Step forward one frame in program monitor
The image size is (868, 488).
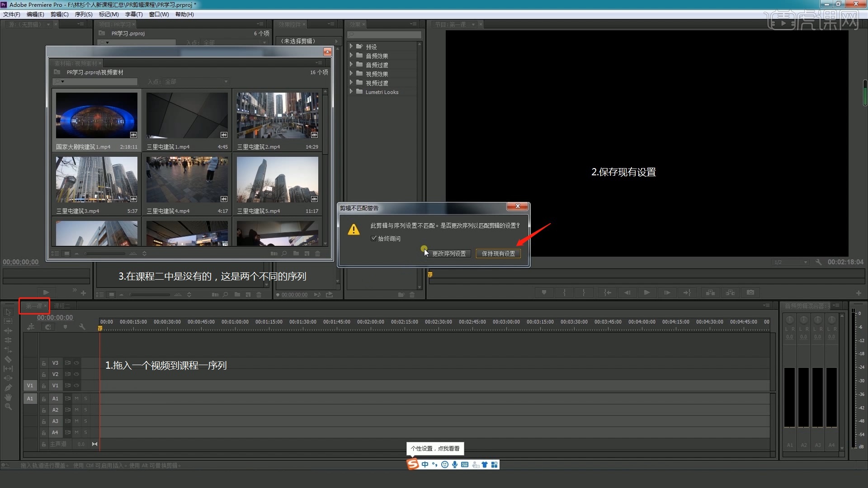pyautogui.click(x=667, y=293)
